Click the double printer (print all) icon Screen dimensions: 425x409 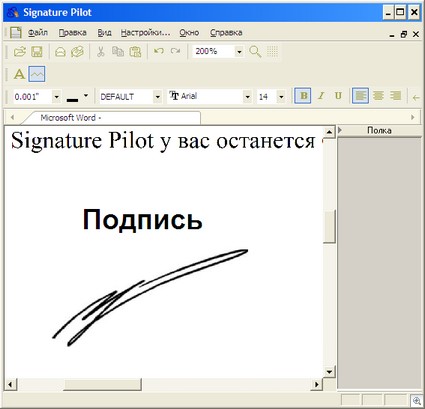point(77,52)
